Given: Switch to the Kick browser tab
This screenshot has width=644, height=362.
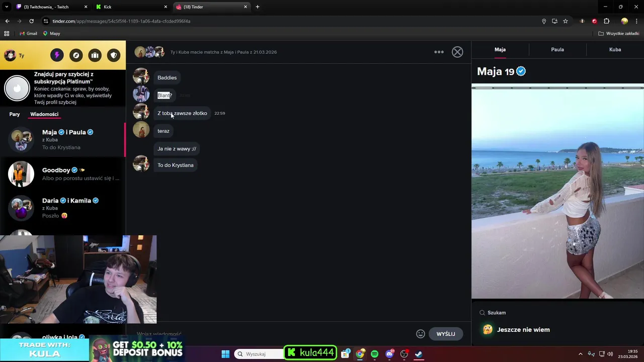Looking at the screenshot, I should coord(131,7).
